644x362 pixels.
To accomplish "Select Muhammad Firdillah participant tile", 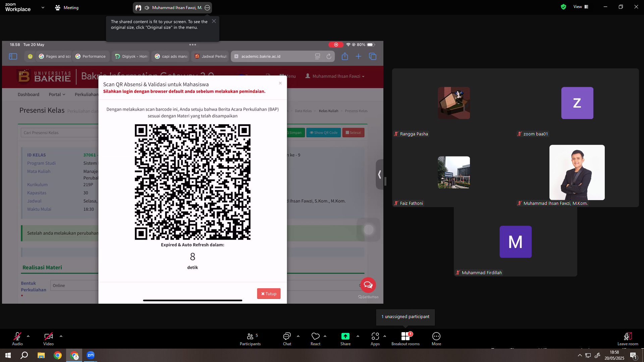I will click(516, 242).
